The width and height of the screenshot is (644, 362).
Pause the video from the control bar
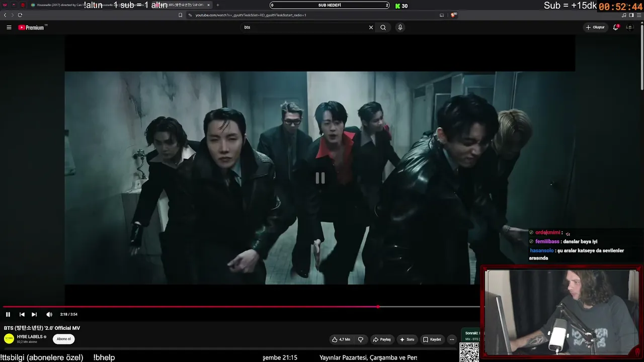click(8, 314)
